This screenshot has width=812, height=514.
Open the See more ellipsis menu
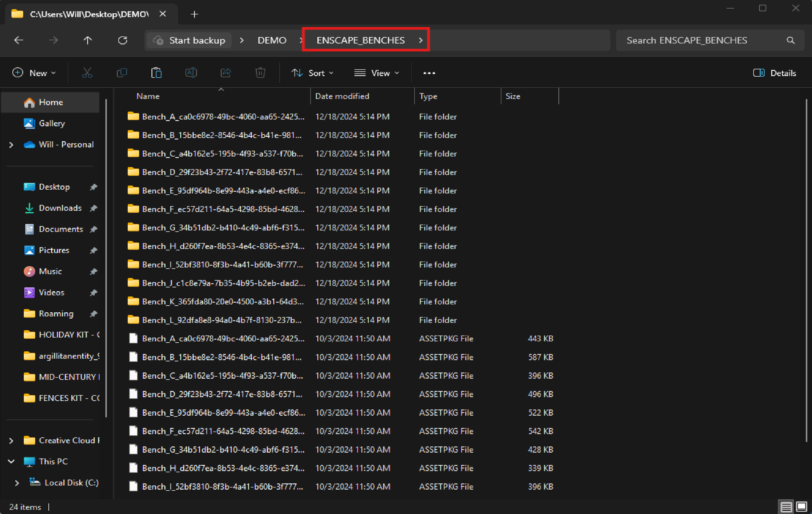click(x=429, y=73)
